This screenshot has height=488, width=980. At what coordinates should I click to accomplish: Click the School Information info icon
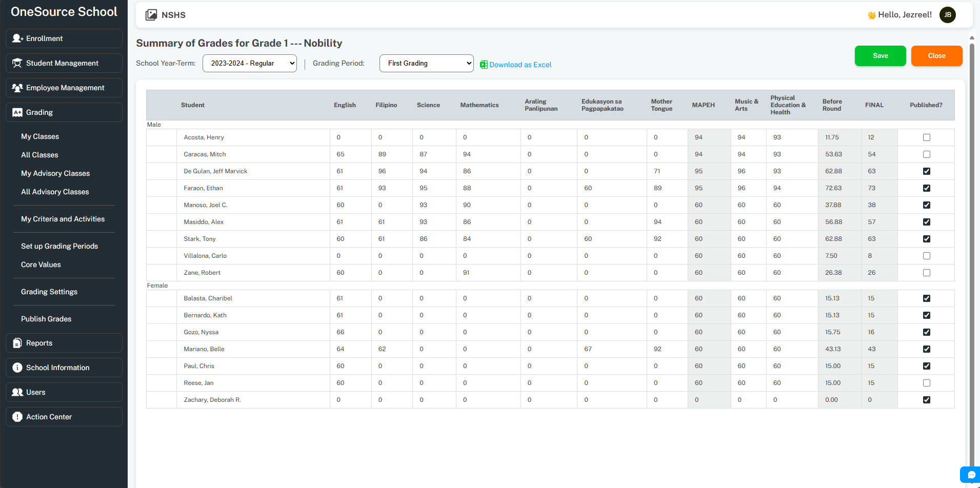(17, 368)
